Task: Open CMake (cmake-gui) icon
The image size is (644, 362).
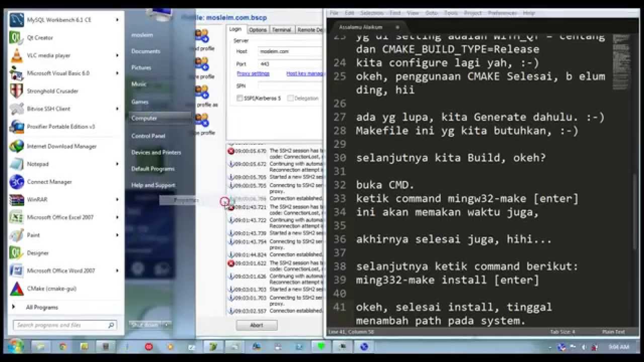Action: tap(17, 289)
